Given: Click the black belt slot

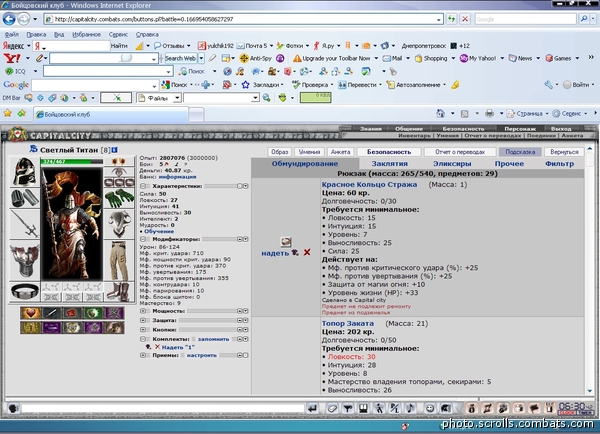Looking at the screenshot, I should (24, 292).
